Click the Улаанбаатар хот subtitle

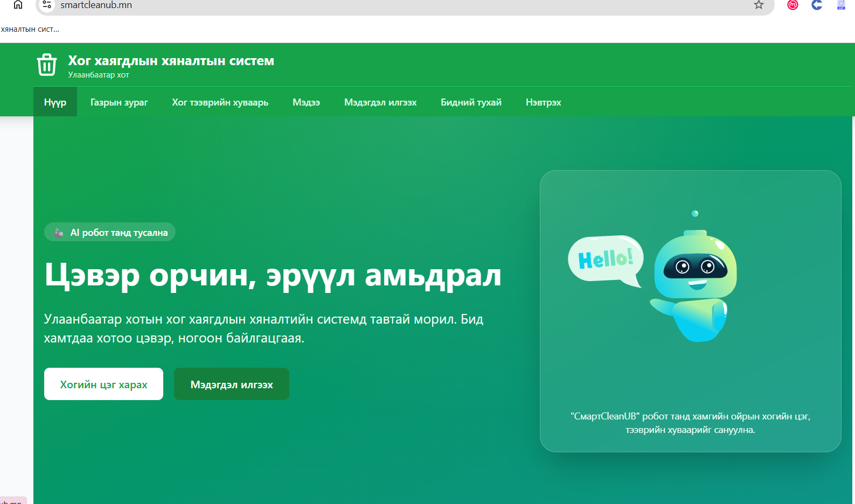click(99, 75)
